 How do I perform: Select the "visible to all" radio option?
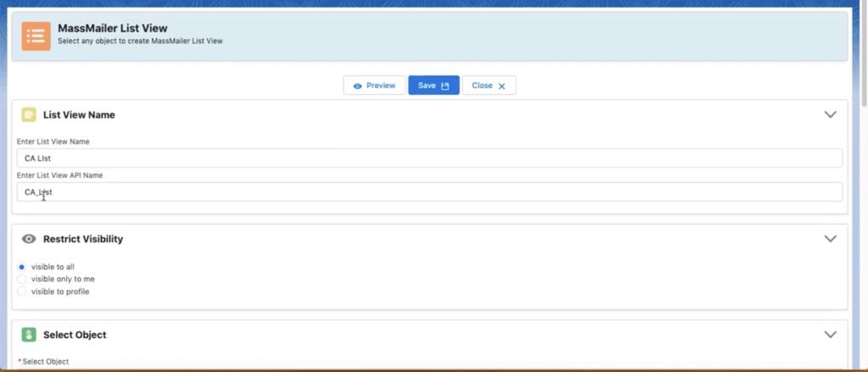click(x=22, y=266)
